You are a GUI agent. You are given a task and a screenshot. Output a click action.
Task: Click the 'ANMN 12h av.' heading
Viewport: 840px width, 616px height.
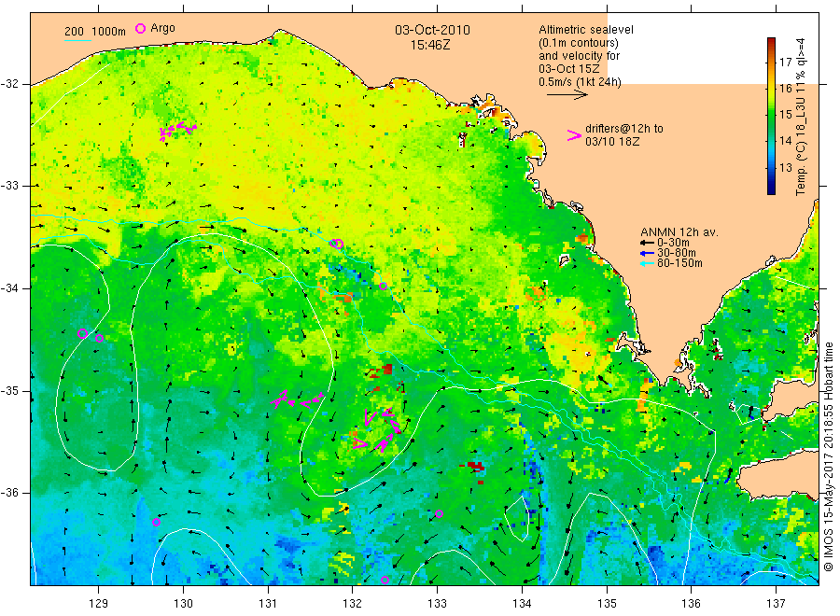[679, 232]
